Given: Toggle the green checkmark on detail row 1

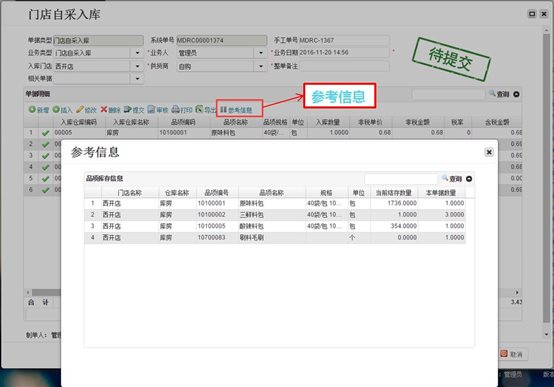Looking at the screenshot, I should tap(45, 133).
